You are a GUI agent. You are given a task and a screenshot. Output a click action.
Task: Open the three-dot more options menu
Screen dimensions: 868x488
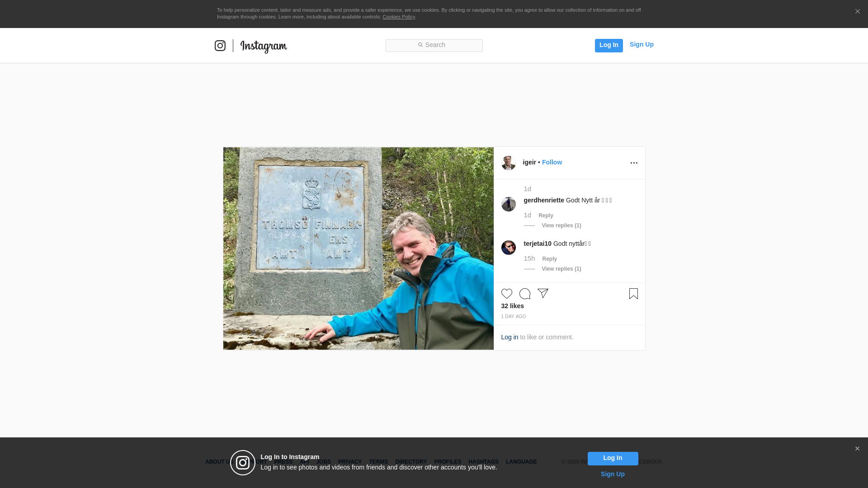(x=634, y=163)
